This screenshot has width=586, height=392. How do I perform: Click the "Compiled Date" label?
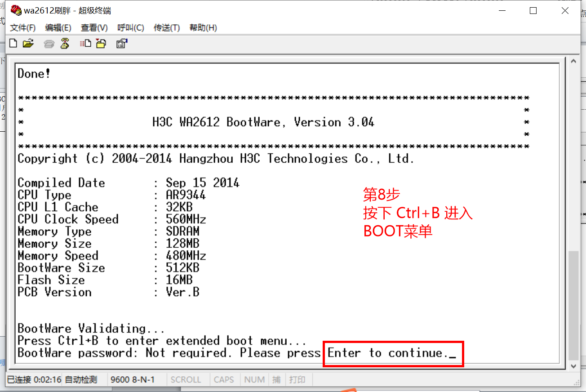click(61, 183)
